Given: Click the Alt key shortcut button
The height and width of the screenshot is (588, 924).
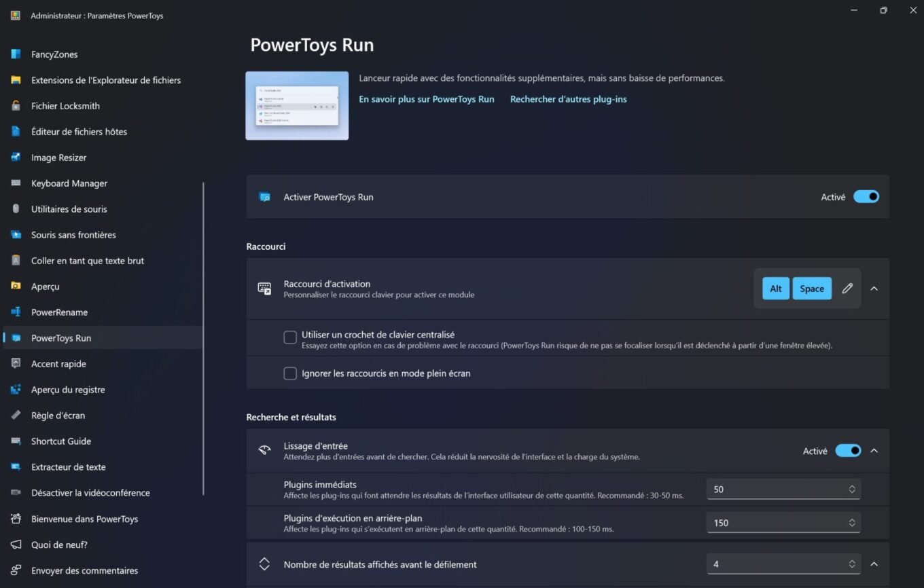Looking at the screenshot, I should (x=776, y=289).
